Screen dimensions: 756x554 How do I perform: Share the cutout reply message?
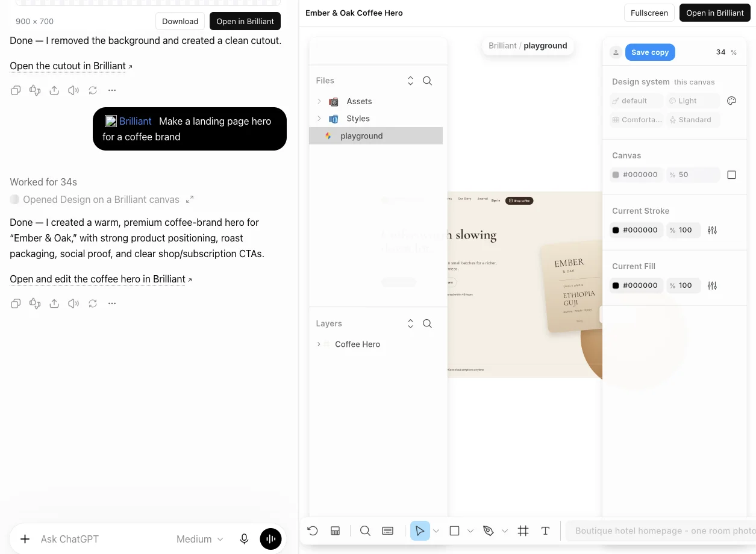(x=54, y=90)
